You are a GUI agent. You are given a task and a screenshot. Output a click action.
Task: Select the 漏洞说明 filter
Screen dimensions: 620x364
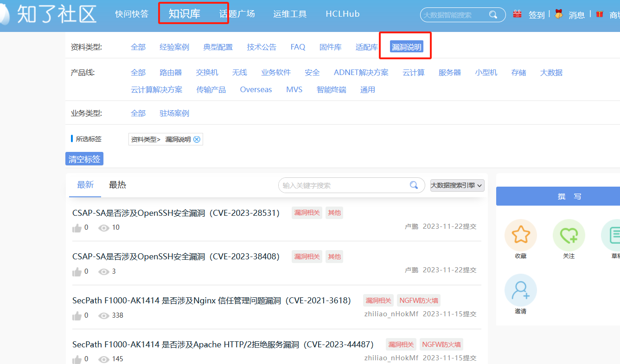coord(407,47)
